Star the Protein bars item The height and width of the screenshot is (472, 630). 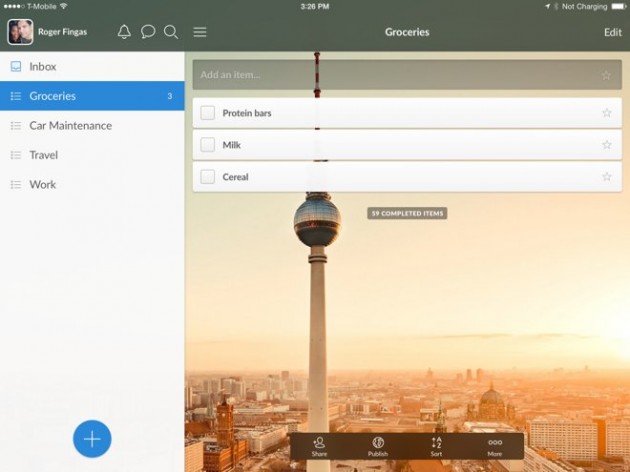(607, 113)
